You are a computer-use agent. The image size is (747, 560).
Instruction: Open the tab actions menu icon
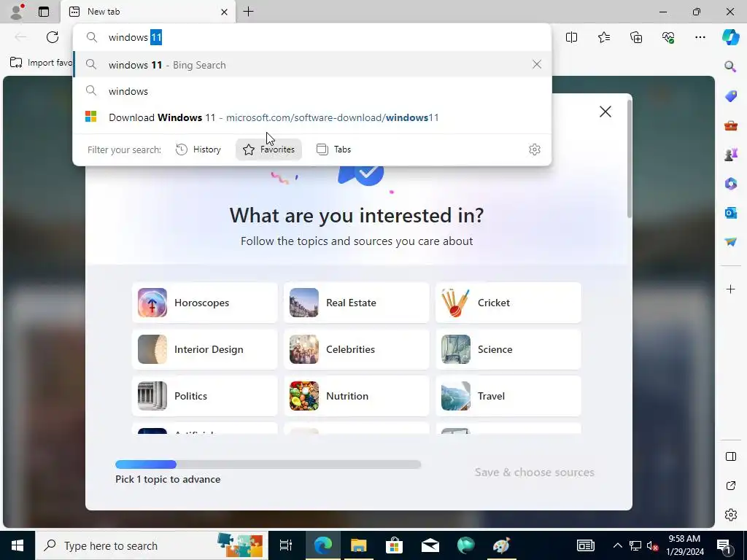(44, 12)
